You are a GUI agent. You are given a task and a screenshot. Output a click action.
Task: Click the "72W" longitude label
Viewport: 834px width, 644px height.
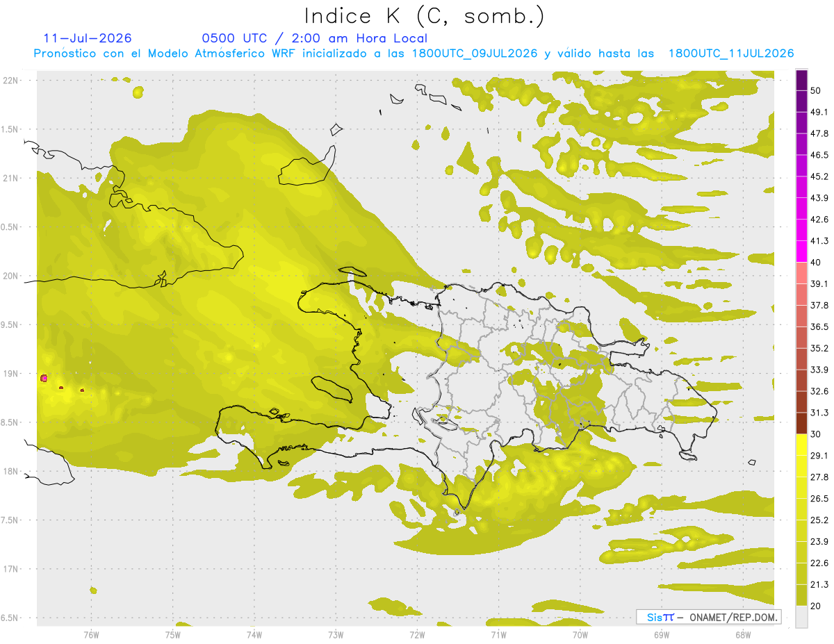click(x=417, y=635)
